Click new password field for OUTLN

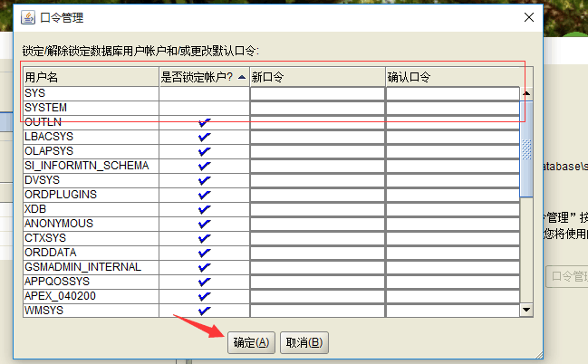(x=318, y=122)
